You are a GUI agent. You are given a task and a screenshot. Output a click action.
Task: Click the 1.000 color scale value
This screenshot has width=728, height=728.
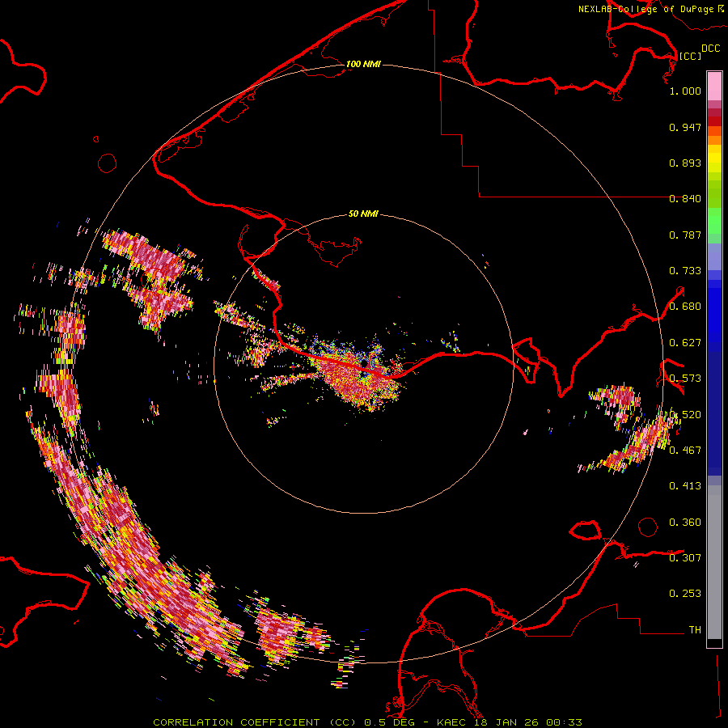point(685,91)
